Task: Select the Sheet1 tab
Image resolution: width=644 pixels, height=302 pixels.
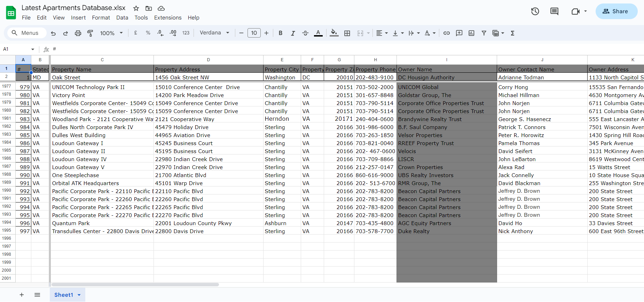Action: click(x=68, y=295)
